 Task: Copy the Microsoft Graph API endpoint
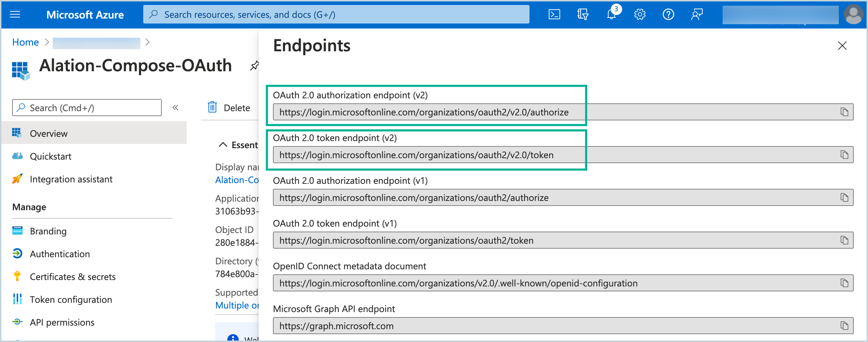[844, 326]
